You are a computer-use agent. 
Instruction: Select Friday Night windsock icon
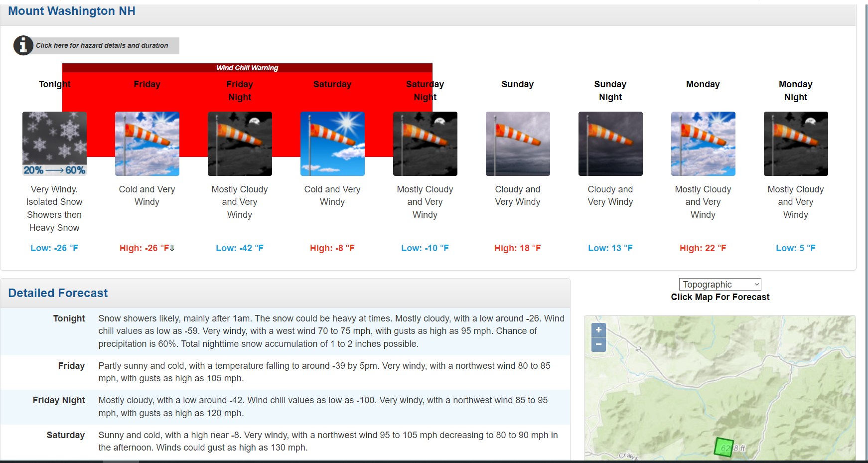tap(240, 144)
